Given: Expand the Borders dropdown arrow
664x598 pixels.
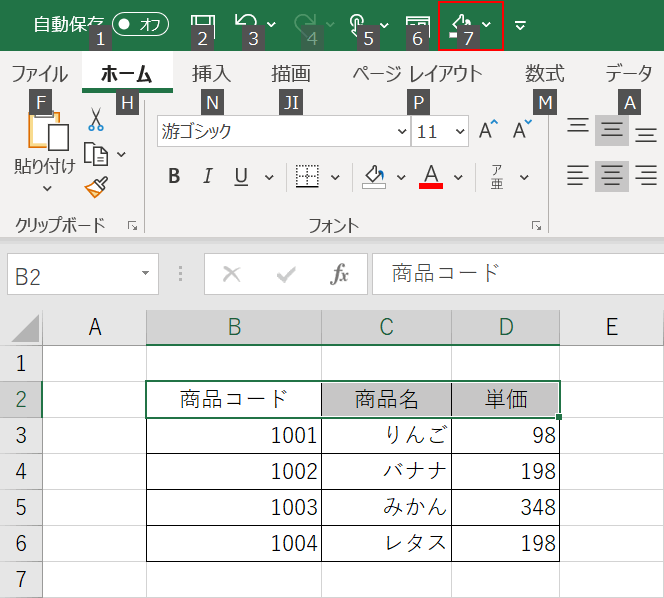Looking at the screenshot, I should 335,177.
